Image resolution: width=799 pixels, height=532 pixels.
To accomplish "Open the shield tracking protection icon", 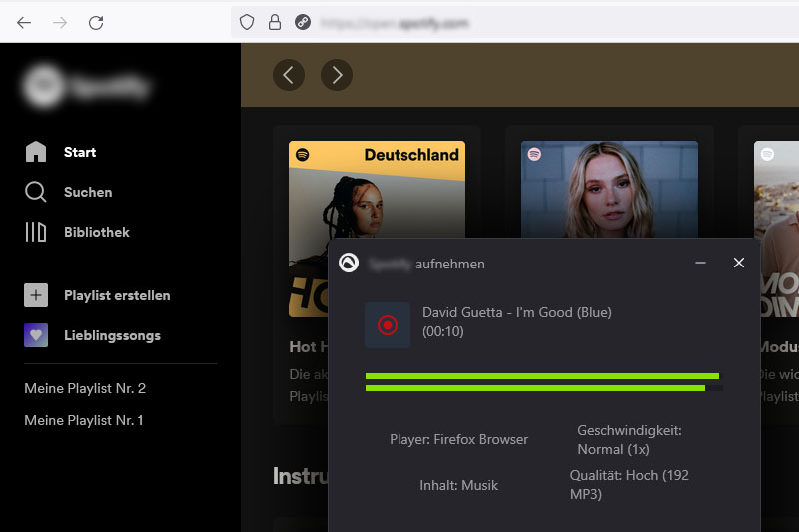I will tap(247, 22).
